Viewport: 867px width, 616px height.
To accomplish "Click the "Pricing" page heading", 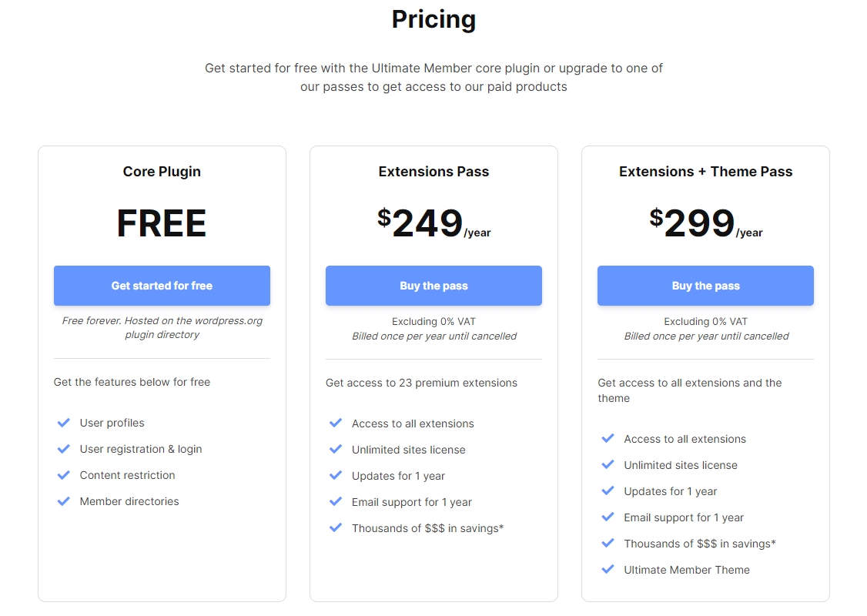I will [433, 19].
